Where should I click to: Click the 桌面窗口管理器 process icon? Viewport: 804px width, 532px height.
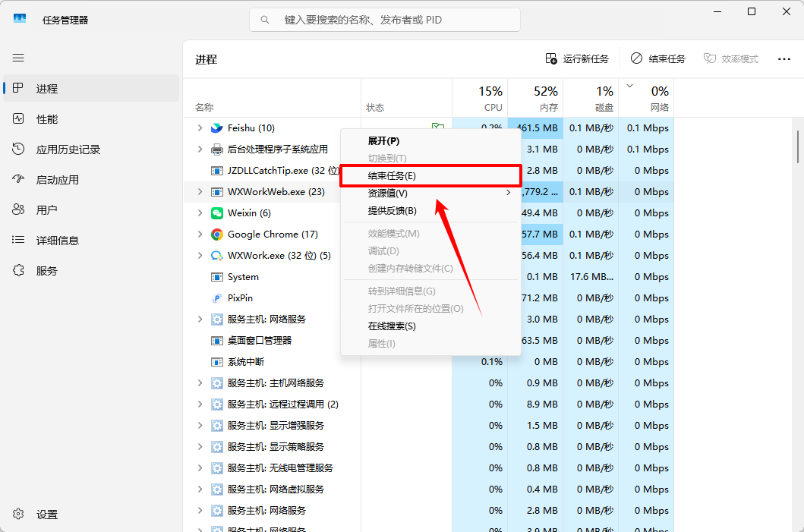click(x=217, y=341)
